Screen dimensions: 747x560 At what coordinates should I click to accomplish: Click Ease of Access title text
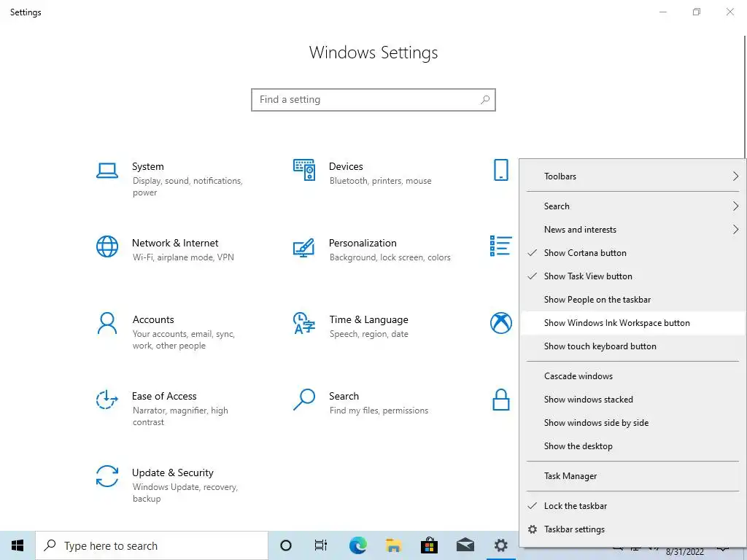pos(164,396)
